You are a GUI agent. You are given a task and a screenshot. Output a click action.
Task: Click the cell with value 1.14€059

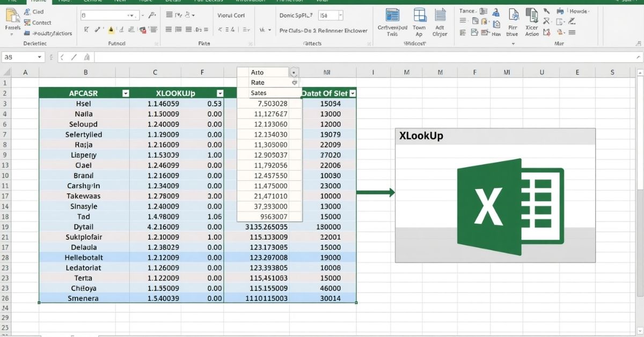point(156,104)
